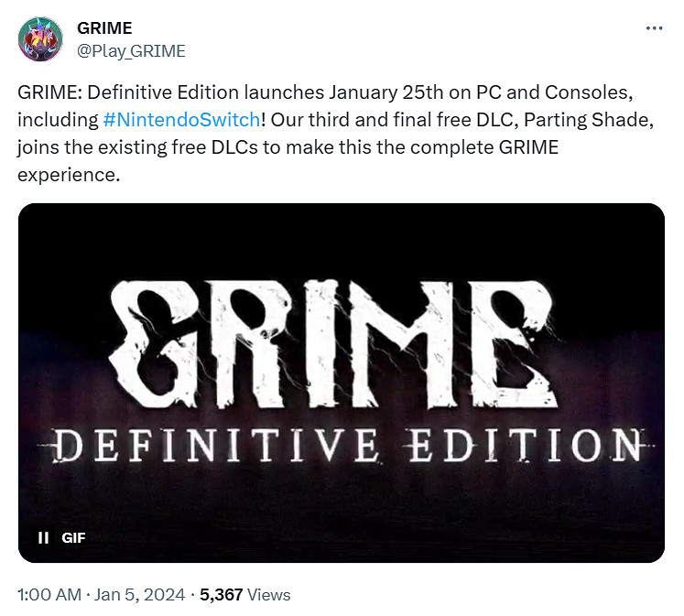684x616 pixels.
Task: Click the 1:00 AM post time
Action: click(x=49, y=595)
